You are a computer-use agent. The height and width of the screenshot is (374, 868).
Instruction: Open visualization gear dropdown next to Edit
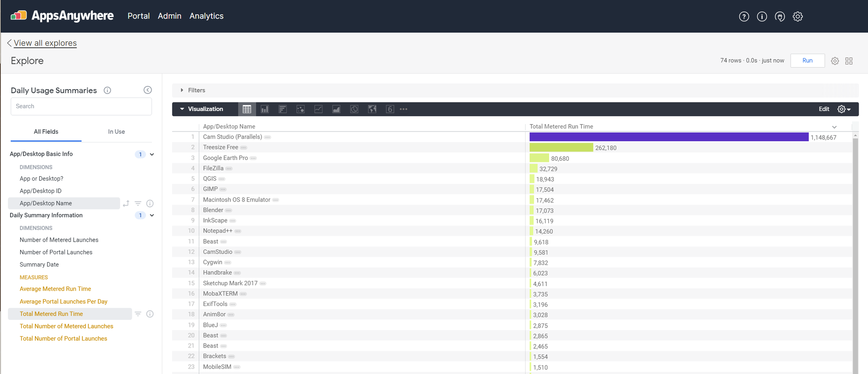844,109
